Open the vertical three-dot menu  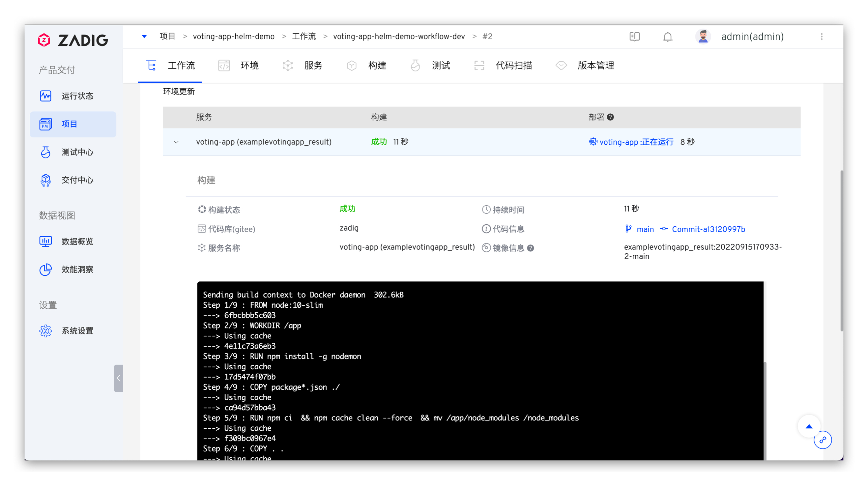pyautogui.click(x=822, y=36)
